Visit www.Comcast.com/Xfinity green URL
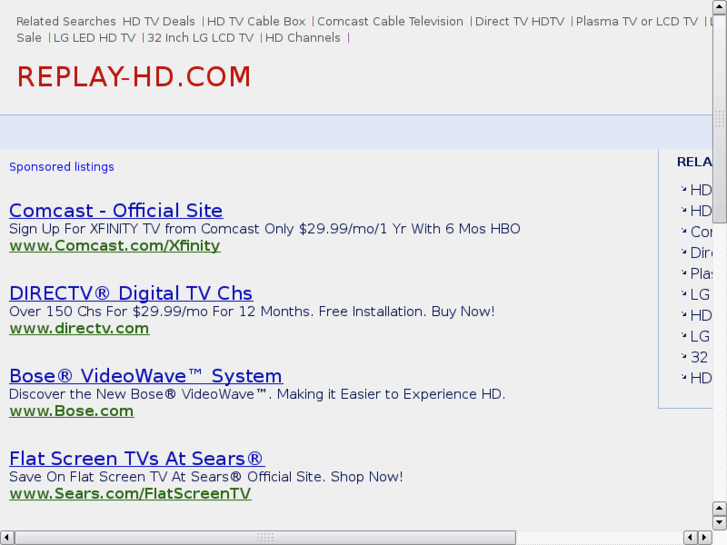This screenshot has width=727, height=545. [x=115, y=245]
